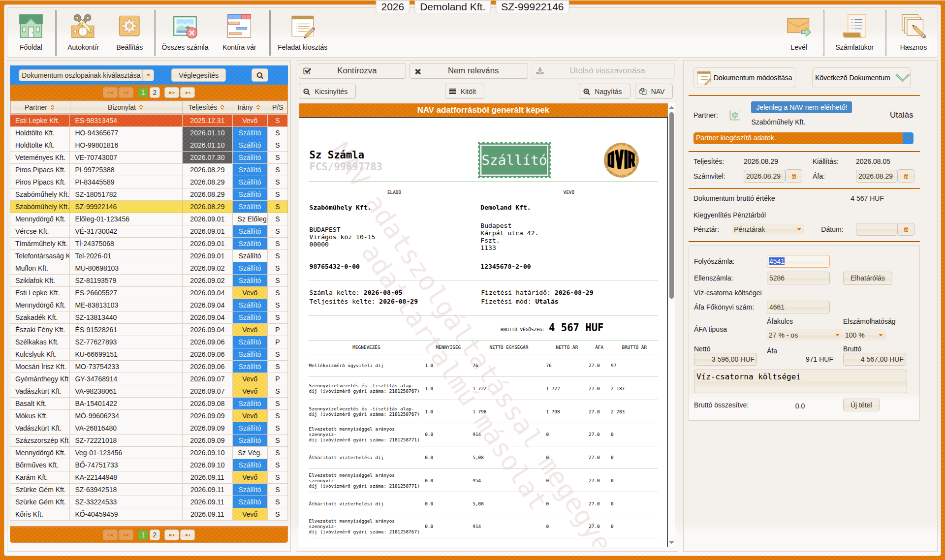The image size is (945, 560).
Task: Click the Elhatárolás button
Action: tap(868, 278)
